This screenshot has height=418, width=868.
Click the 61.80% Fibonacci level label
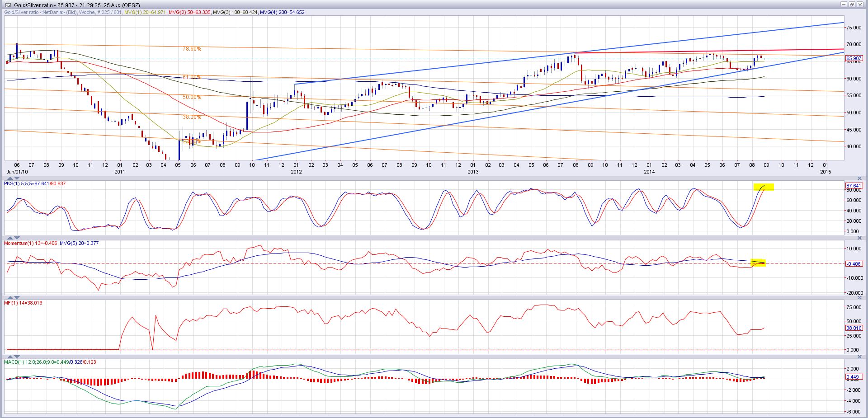[192, 77]
